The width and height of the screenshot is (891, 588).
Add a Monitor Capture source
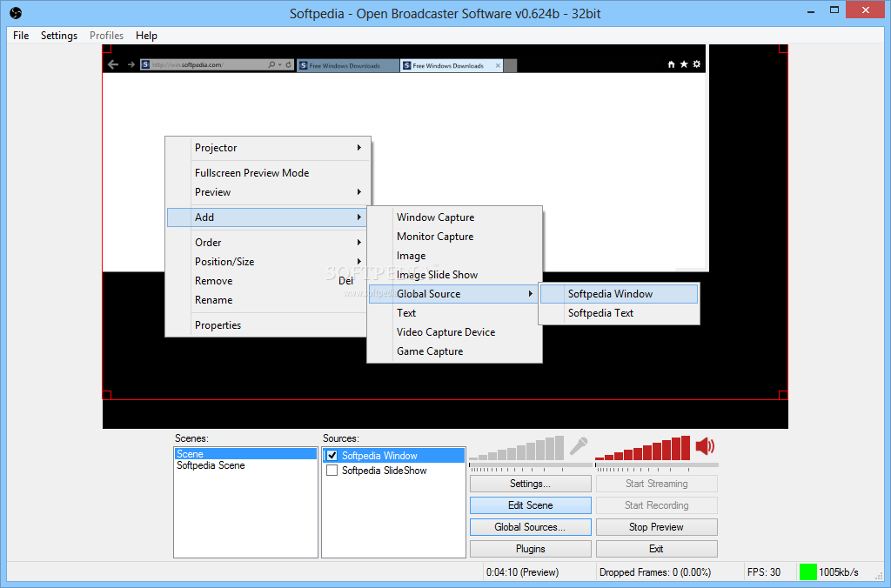point(454,237)
